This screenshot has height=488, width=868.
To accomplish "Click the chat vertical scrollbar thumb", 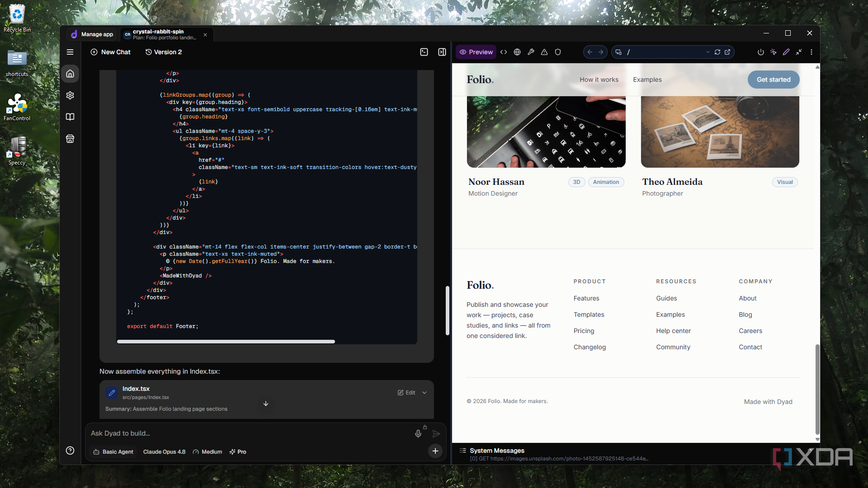I will pyautogui.click(x=448, y=310).
